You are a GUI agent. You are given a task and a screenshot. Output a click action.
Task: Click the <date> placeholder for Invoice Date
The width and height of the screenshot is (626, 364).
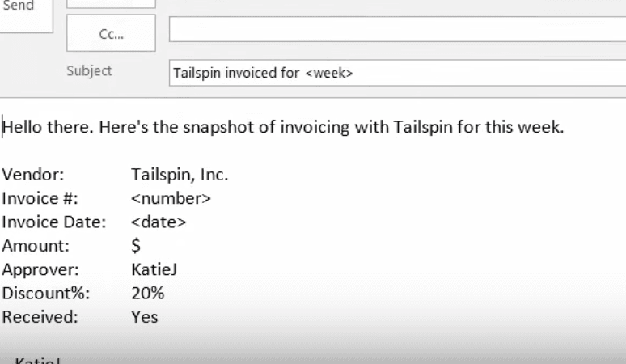coord(159,222)
